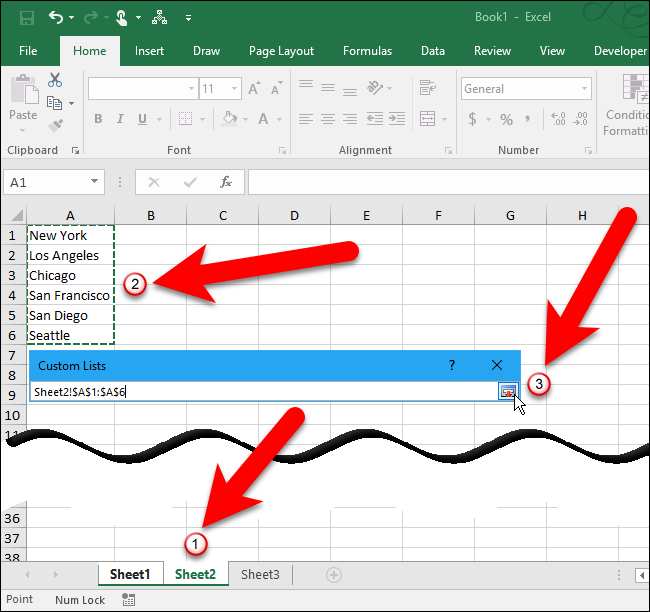Expand the Custom Lists dialog with the range button
Screen dimensions: 650x612
pyautogui.click(x=508, y=391)
